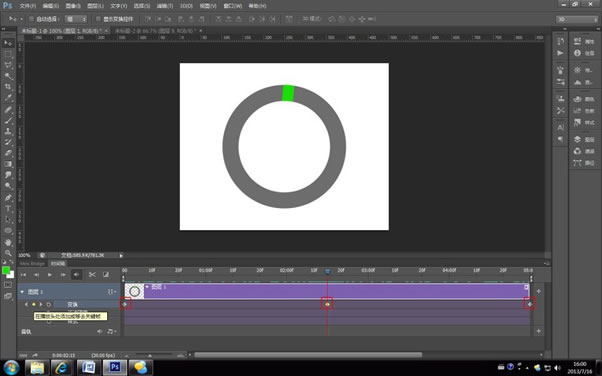The image size is (602, 376).
Task: Open the History panel icon in dock
Action: click(561, 41)
